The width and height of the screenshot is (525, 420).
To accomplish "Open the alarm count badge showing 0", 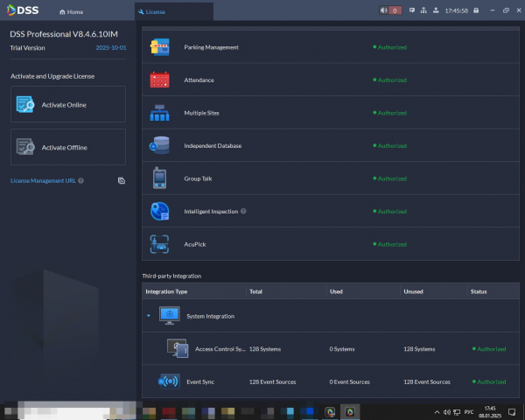I will coord(395,10).
